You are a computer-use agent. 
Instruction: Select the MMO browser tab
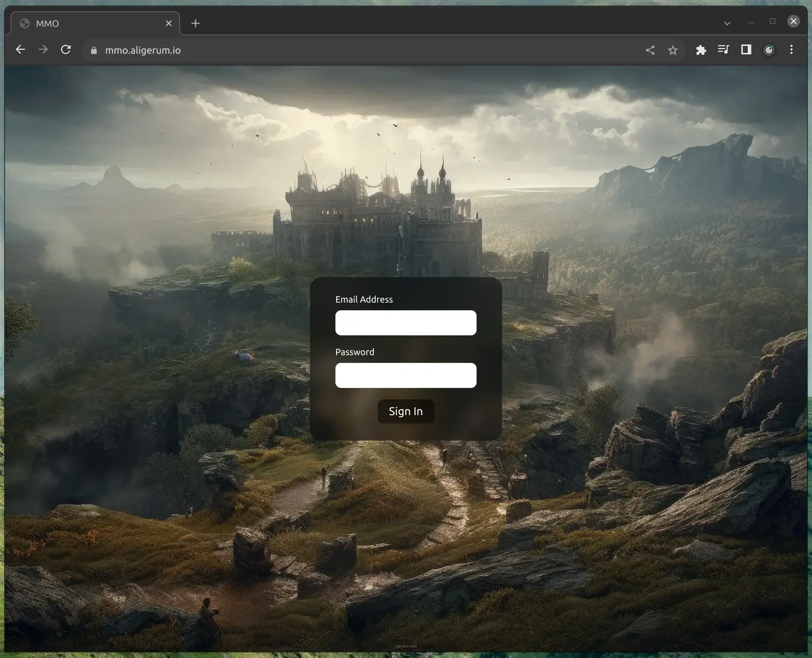[94, 23]
